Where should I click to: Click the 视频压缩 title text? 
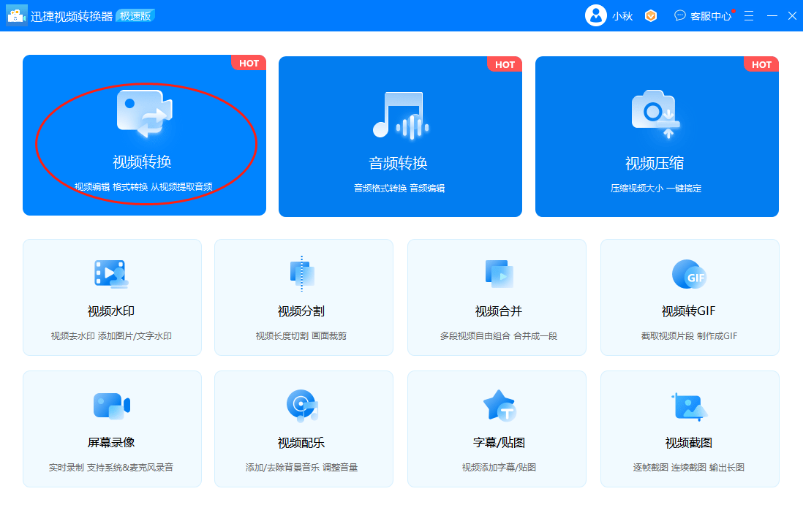click(655, 163)
